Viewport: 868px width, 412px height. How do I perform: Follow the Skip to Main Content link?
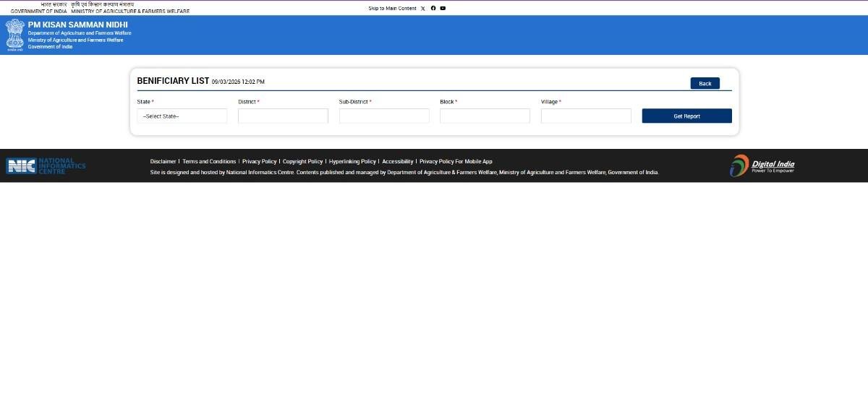(392, 9)
